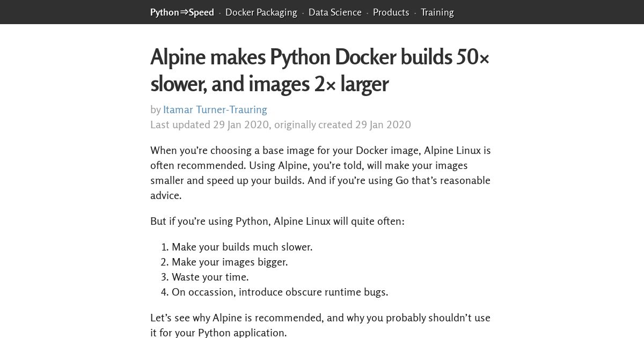The width and height of the screenshot is (644, 338).
Task: Click list item 'Waste your time.'
Action: [x=210, y=277]
